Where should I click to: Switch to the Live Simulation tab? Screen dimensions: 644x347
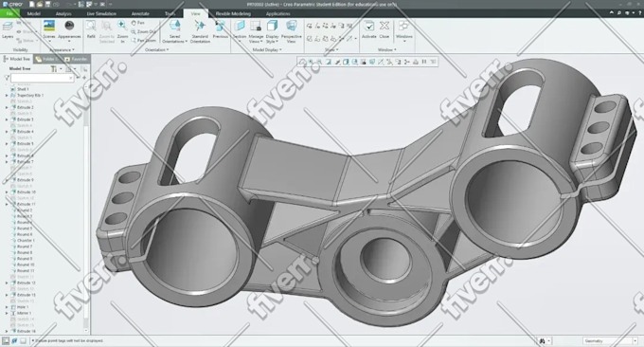[101, 13]
